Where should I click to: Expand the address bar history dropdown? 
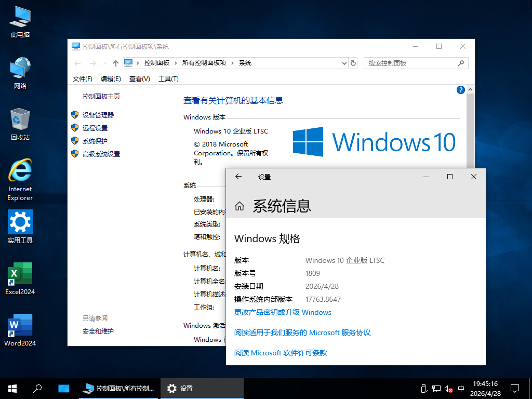[x=344, y=63]
